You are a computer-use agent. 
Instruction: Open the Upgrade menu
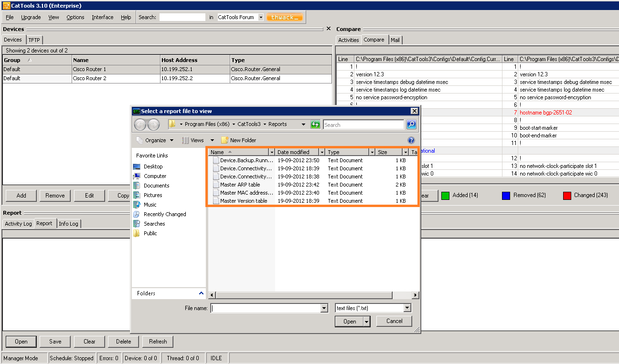[x=31, y=17]
